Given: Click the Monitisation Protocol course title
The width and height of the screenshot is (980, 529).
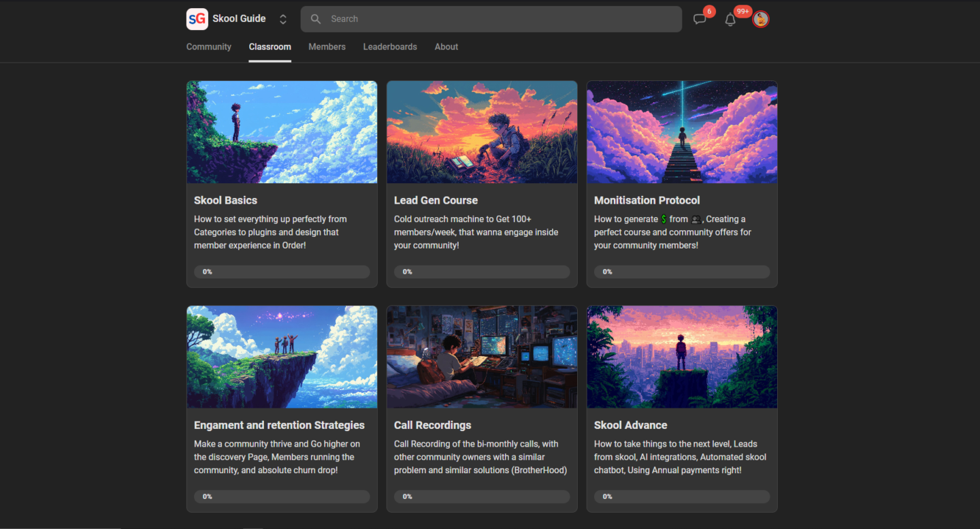Looking at the screenshot, I should [647, 200].
